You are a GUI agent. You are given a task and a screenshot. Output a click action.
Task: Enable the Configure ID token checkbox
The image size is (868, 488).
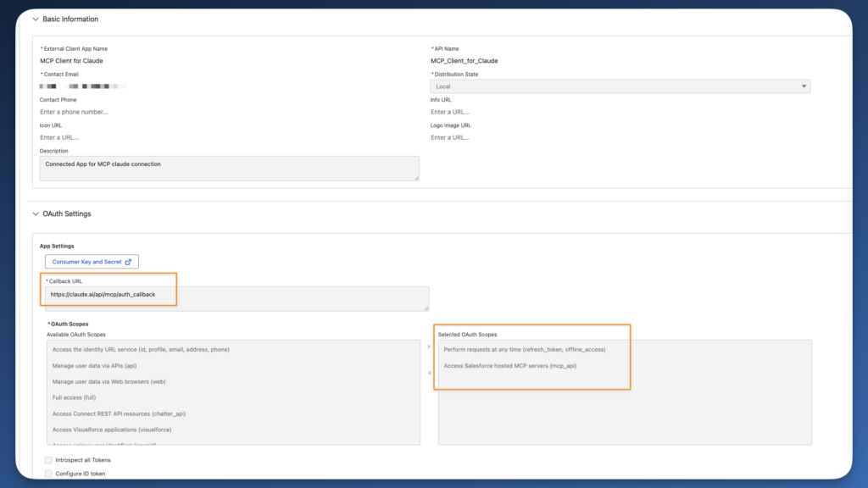coord(48,474)
